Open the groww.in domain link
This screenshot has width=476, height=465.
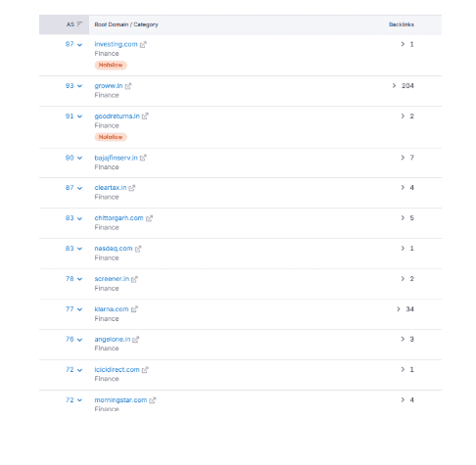coord(109,86)
